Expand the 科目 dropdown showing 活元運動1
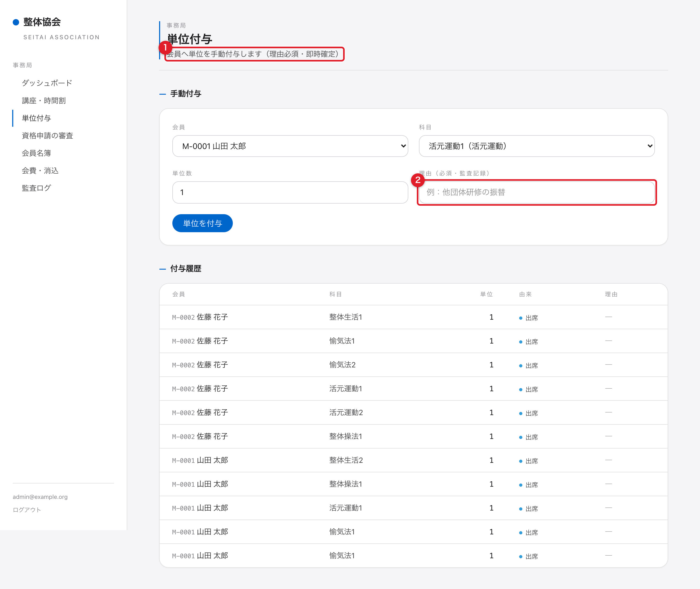This screenshot has height=589, width=700. (536, 146)
